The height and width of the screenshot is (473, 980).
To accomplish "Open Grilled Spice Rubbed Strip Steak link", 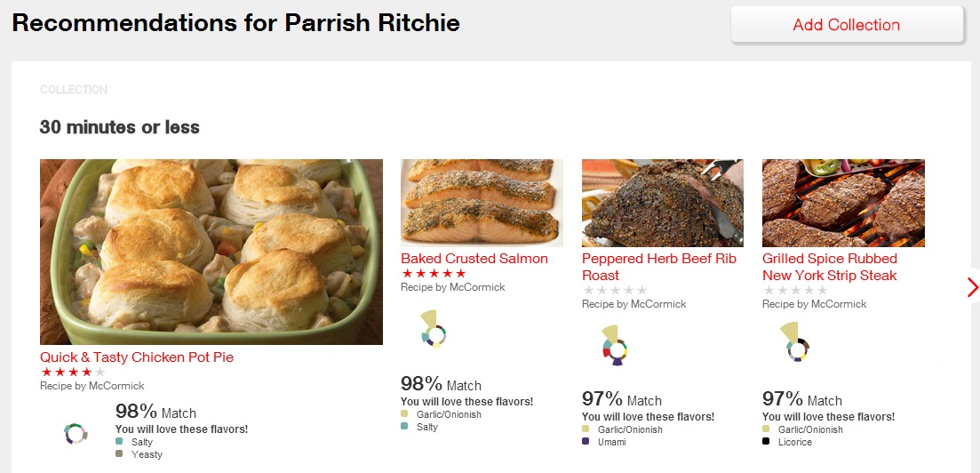I will point(830,267).
